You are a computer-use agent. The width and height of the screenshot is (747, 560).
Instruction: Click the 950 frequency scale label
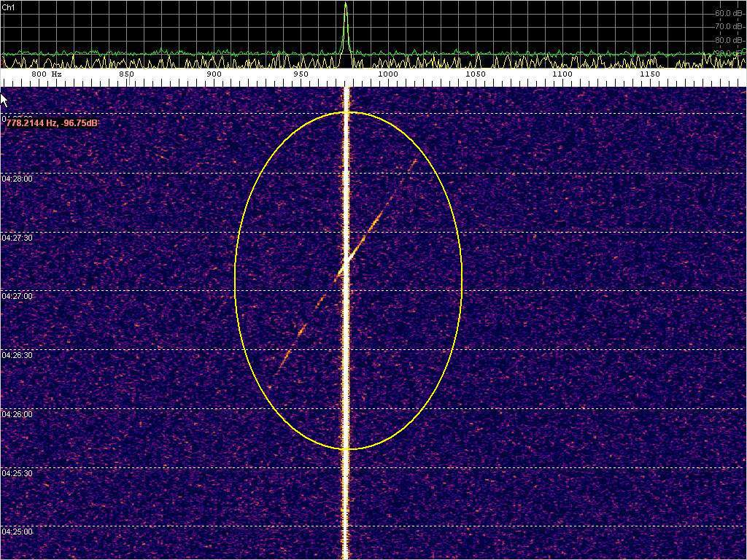(x=301, y=74)
